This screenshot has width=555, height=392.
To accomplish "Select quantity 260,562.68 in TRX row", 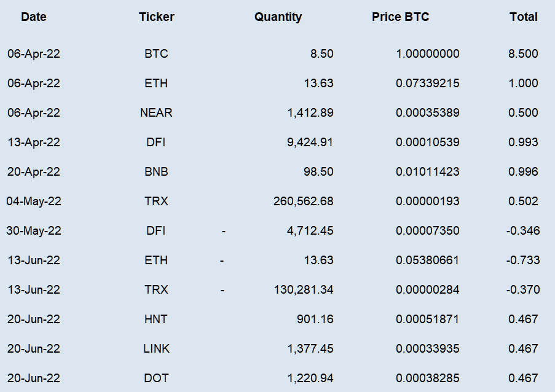I will pos(304,202).
